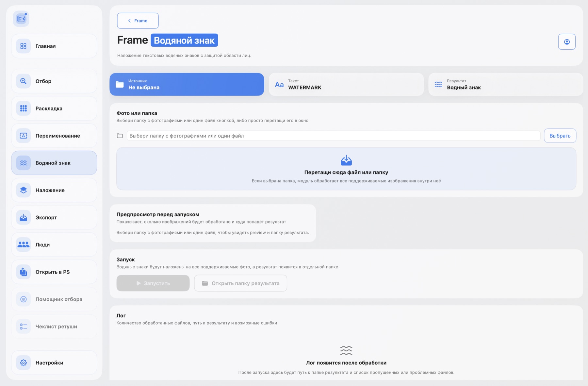Screen dimensions: 588x386
Task: Click the Перетащи сюда файл drop zone
Action: point(346,169)
